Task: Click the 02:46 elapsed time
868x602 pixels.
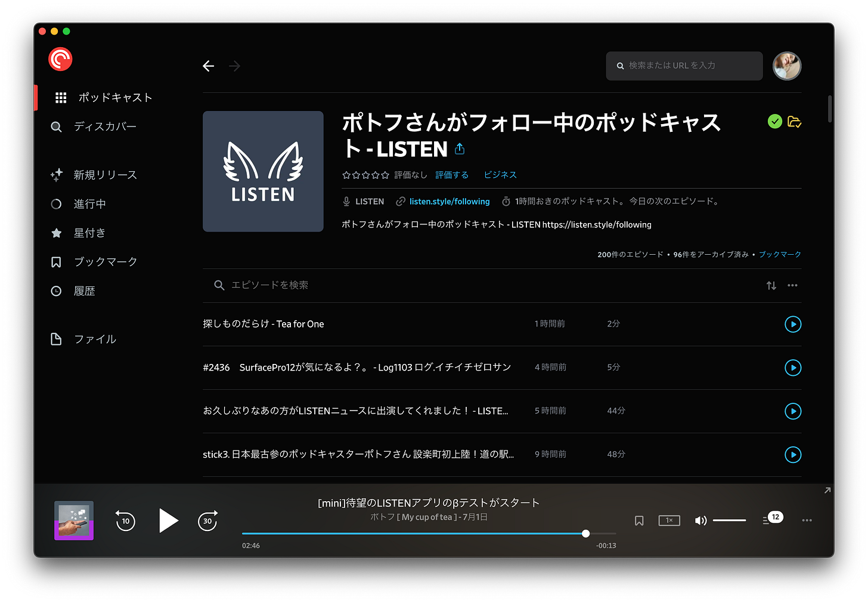Action: [251, 546]
